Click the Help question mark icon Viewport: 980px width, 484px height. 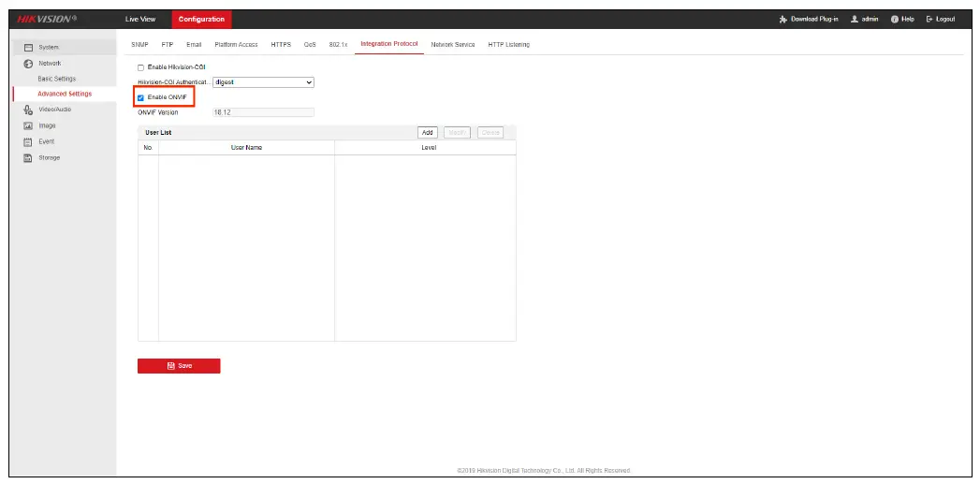coord(895,20)
